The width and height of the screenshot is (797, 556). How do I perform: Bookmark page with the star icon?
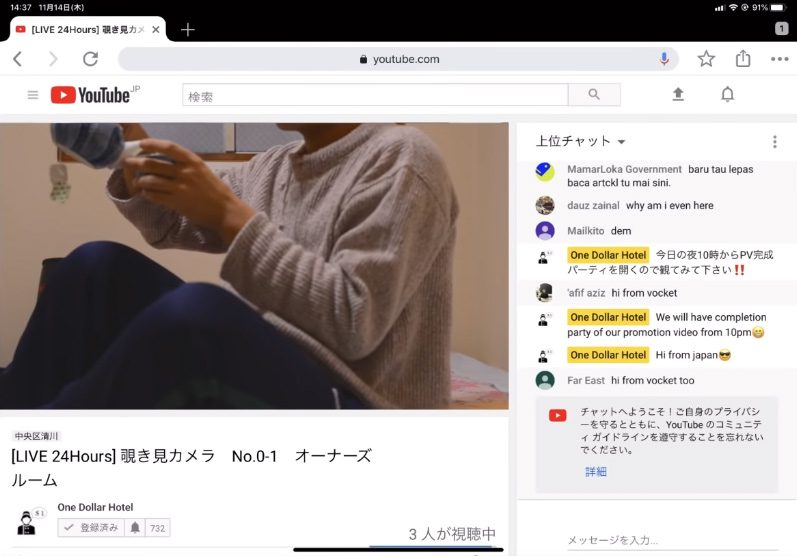pos(706,59)
